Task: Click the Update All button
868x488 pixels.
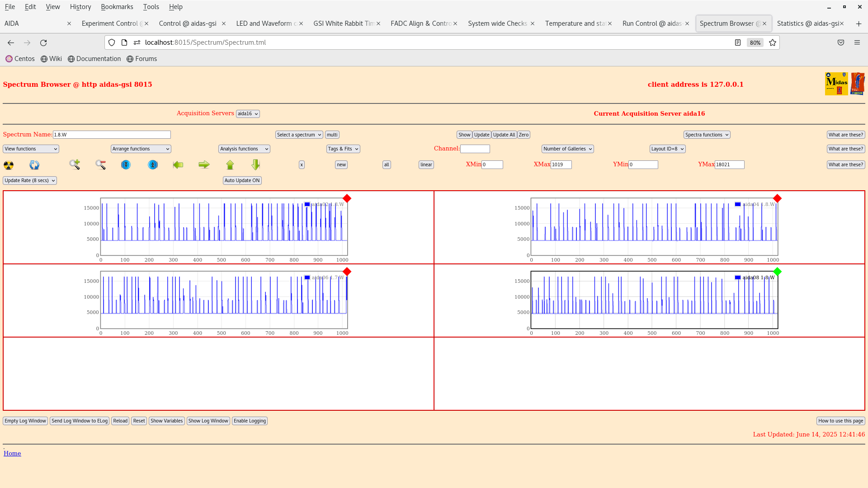Action: (x=504, y=135)
